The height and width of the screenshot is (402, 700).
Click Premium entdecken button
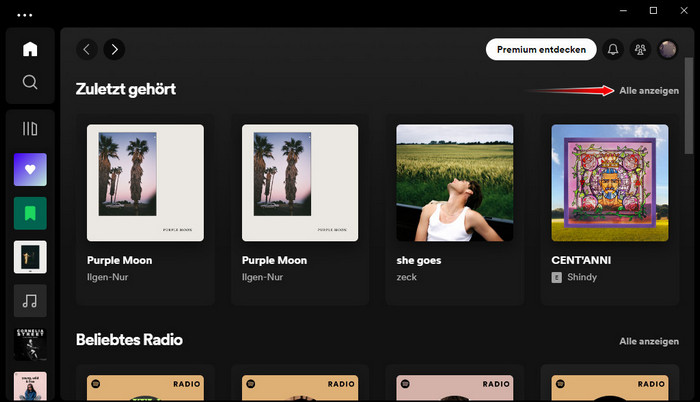coord(541,49)
